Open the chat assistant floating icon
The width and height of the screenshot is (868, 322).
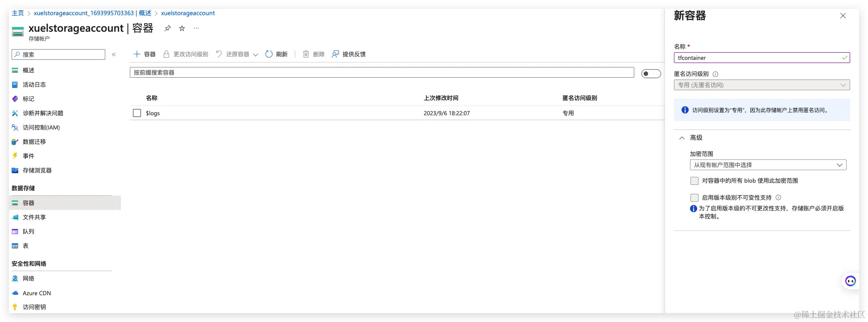click(x=851, y=281)
